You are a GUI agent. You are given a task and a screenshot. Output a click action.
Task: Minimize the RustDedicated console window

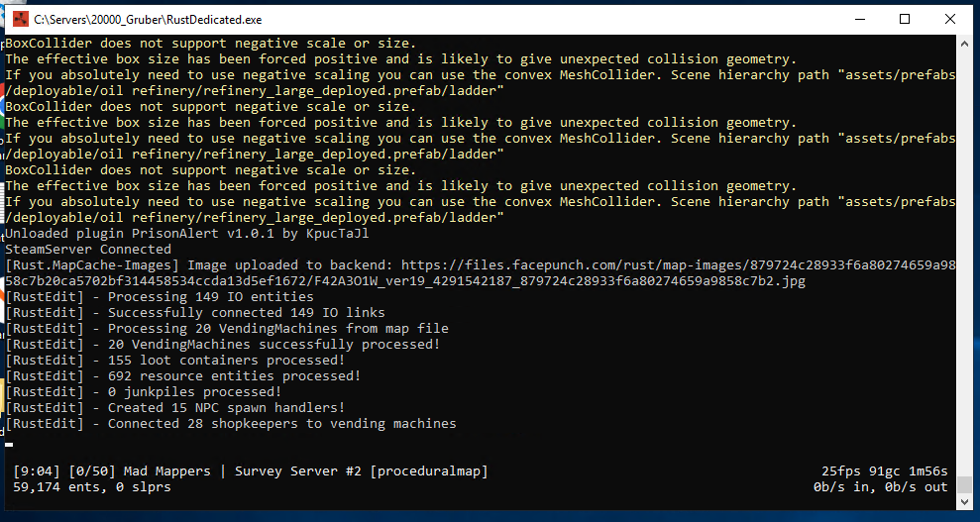pos(857,19)
